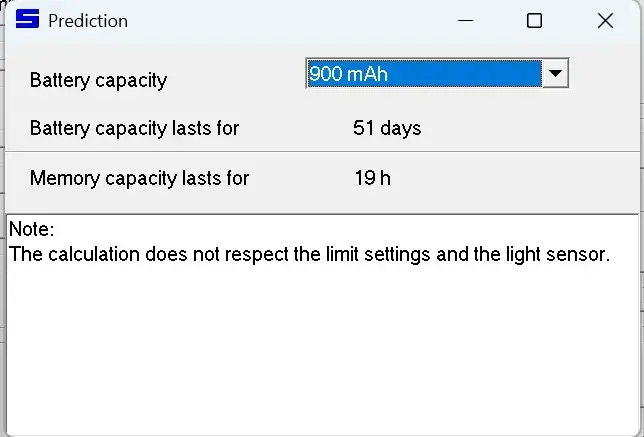
Task: Click the "Battery capacity lasts for" label
Action: click(134, 128)
